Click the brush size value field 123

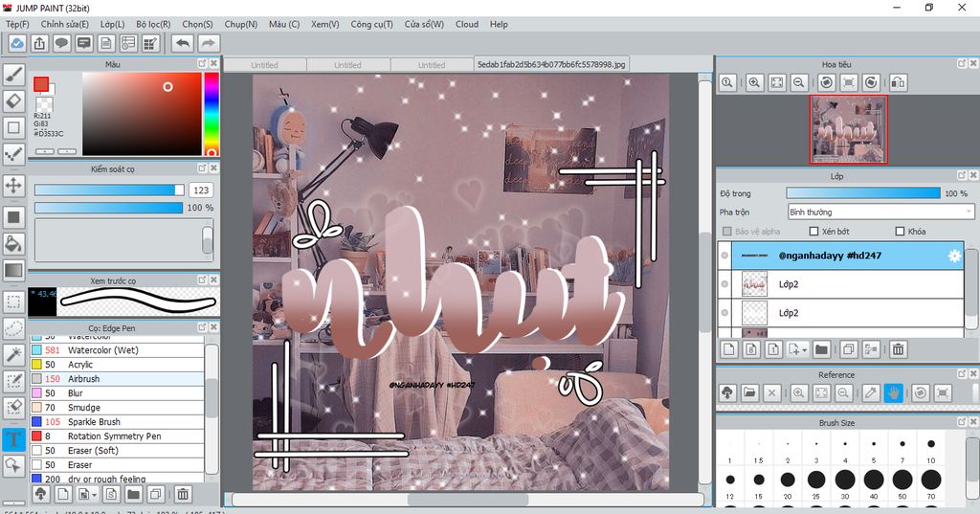coord(201,190)
